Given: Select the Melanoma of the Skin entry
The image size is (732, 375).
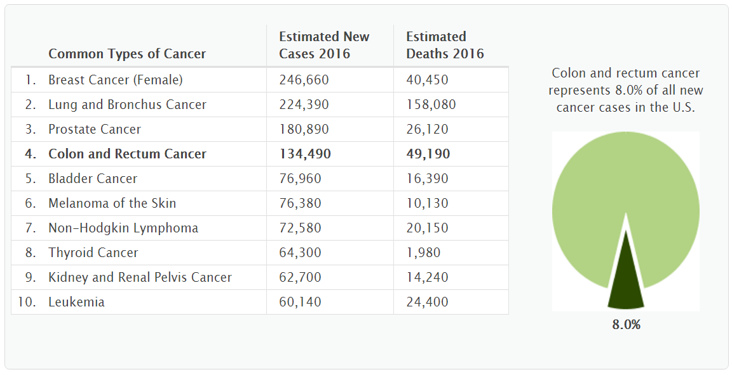Looking at the screenshot, I should 112,203.
